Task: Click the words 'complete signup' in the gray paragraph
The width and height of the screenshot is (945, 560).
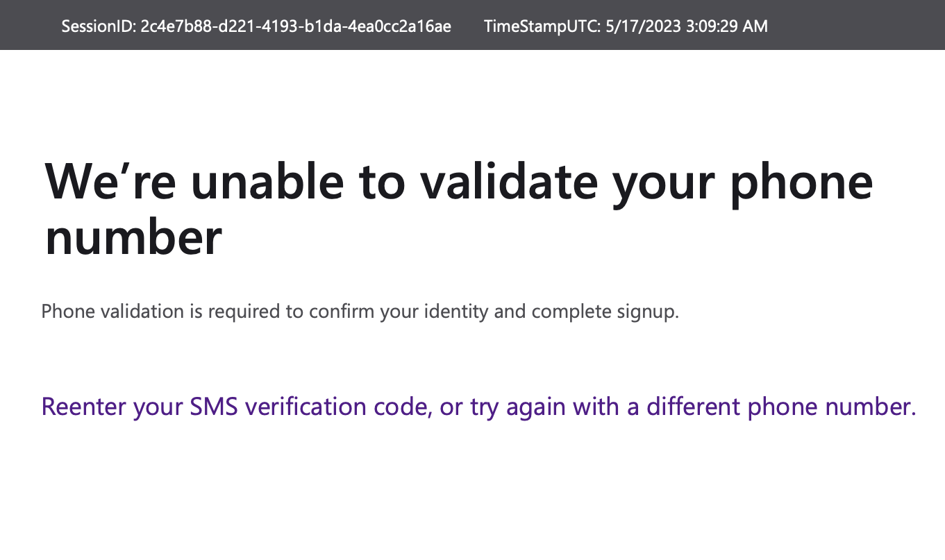Action: 605,311
